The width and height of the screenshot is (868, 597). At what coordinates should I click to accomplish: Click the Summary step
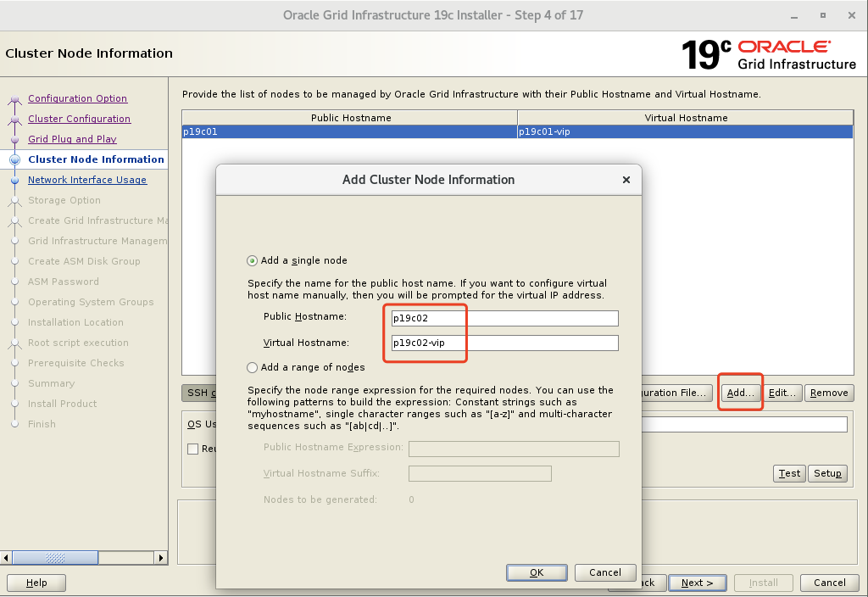[51, 383]
